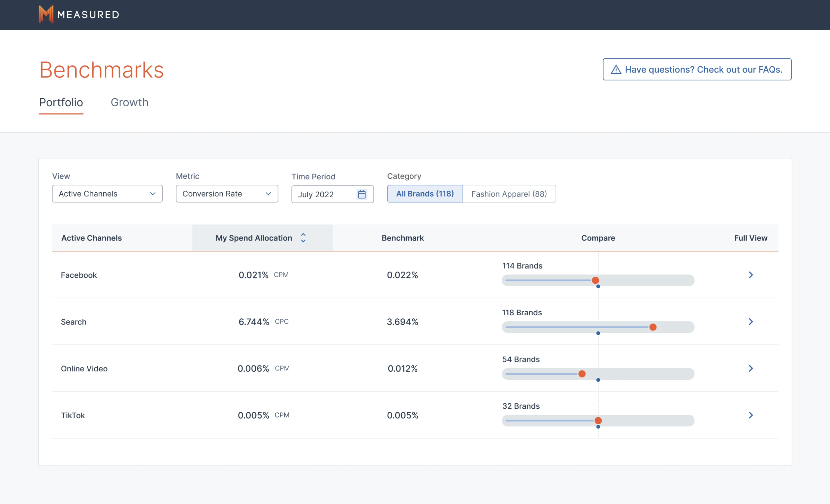Click the orange marker on Search compare bar
The width and height of the screenshot is (830, 504).
[x=653, y=327]
